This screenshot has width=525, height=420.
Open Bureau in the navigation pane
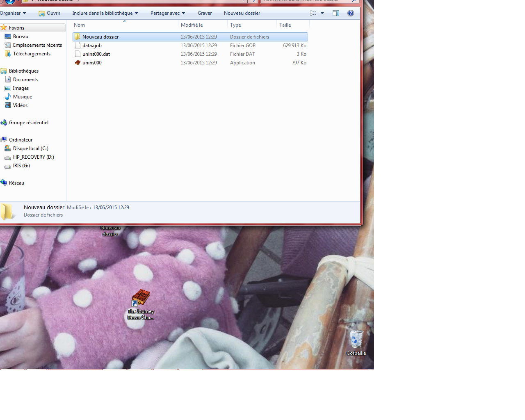pos(21,37)
